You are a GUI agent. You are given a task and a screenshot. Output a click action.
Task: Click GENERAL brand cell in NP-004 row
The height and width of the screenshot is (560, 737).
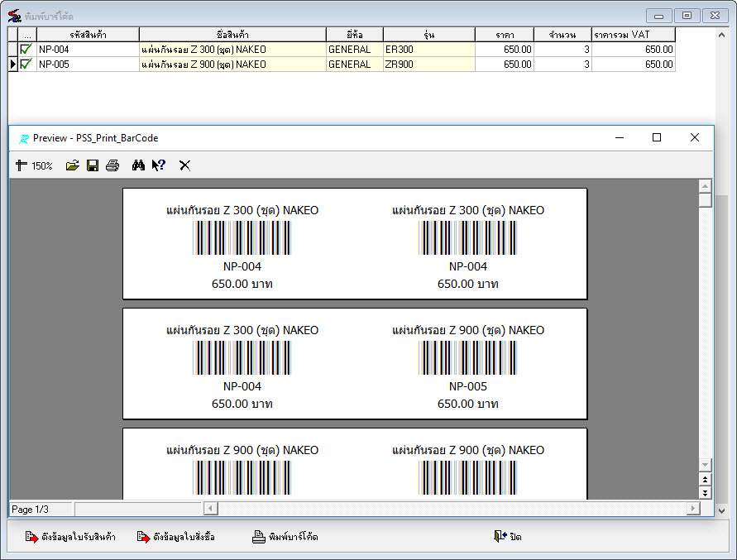point(354,50)
